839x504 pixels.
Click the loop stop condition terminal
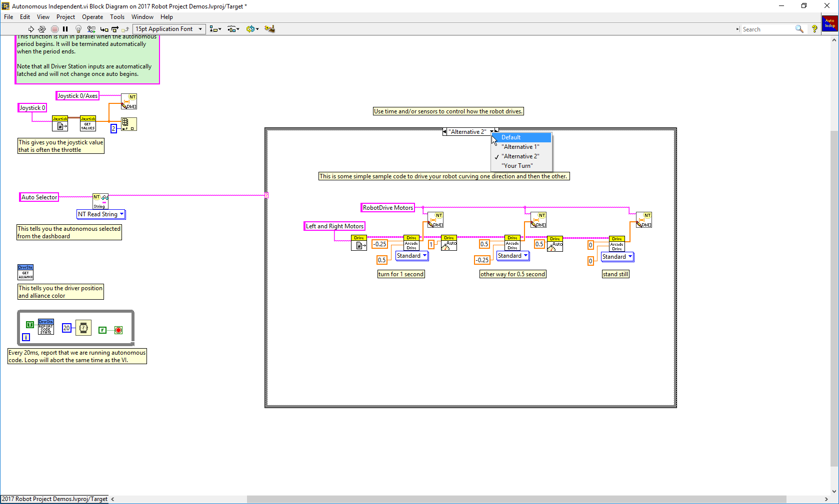click(x=118, y=330)
